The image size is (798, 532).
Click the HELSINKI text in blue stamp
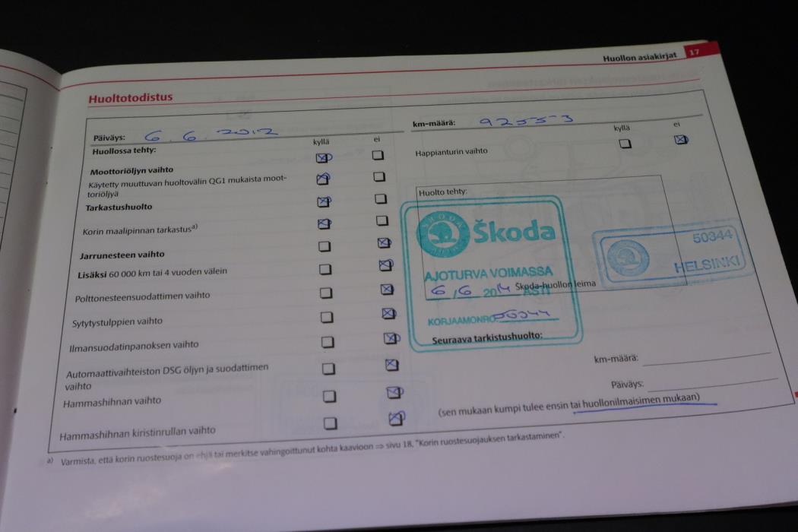pos(706,264)
